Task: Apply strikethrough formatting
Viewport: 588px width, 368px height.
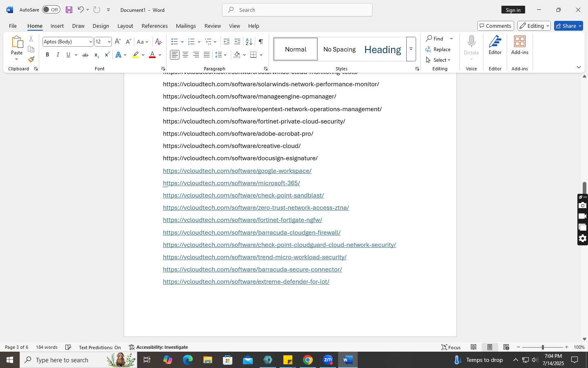Action: point(85,55)
